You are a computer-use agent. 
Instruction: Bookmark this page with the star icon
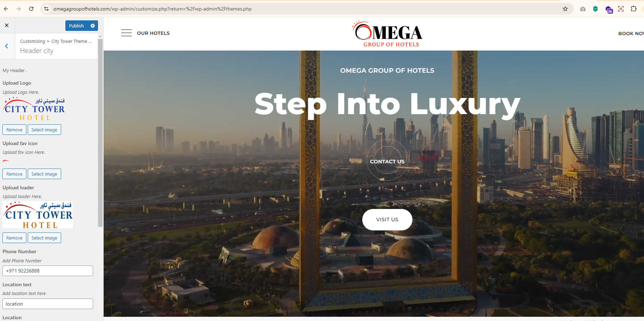click(565, 9)
